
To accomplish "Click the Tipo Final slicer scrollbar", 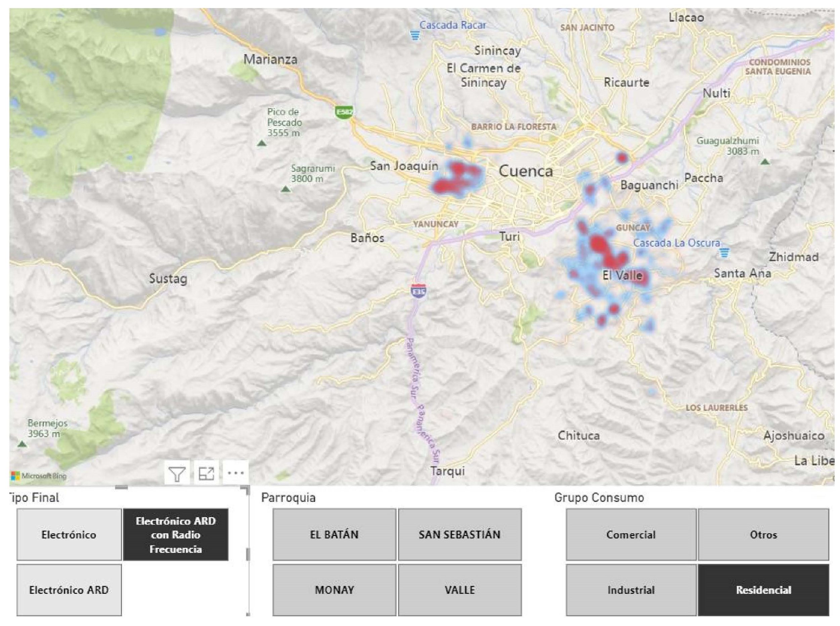I will tap(248, 554).
